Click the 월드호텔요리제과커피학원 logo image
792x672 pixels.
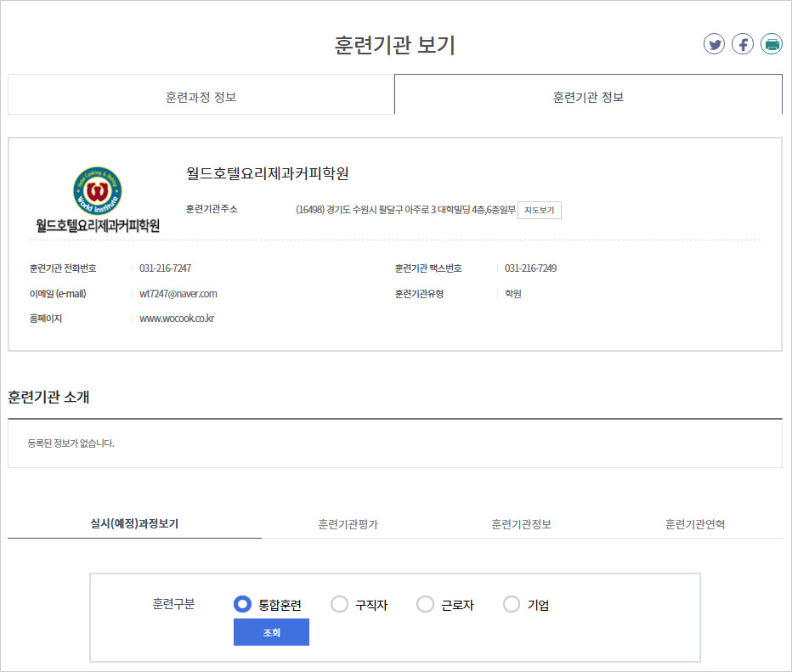96,194
